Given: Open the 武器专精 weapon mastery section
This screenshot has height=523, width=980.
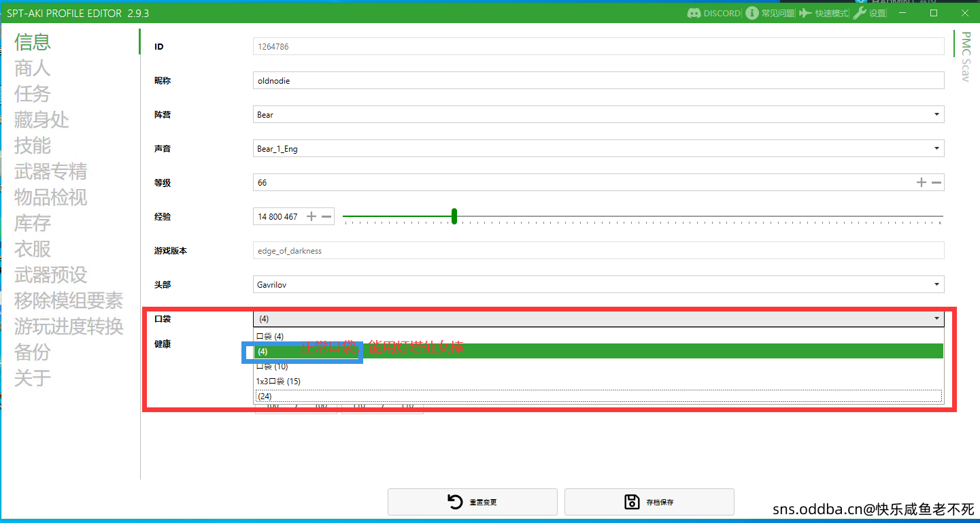Looking at the screenshot, I should click(51, 171).
